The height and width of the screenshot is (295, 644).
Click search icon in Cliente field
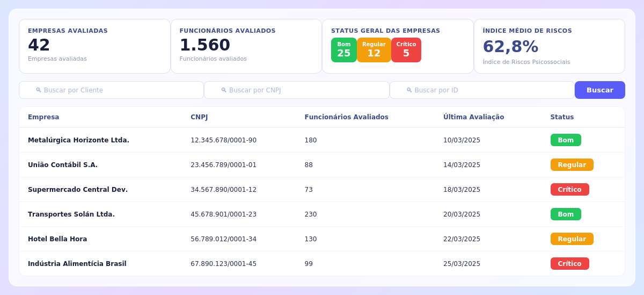tap(39, 90)
